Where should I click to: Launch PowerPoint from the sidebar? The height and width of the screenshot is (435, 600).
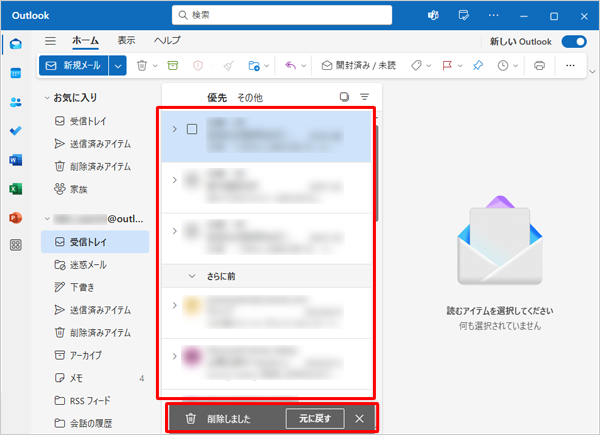point(16,218)
